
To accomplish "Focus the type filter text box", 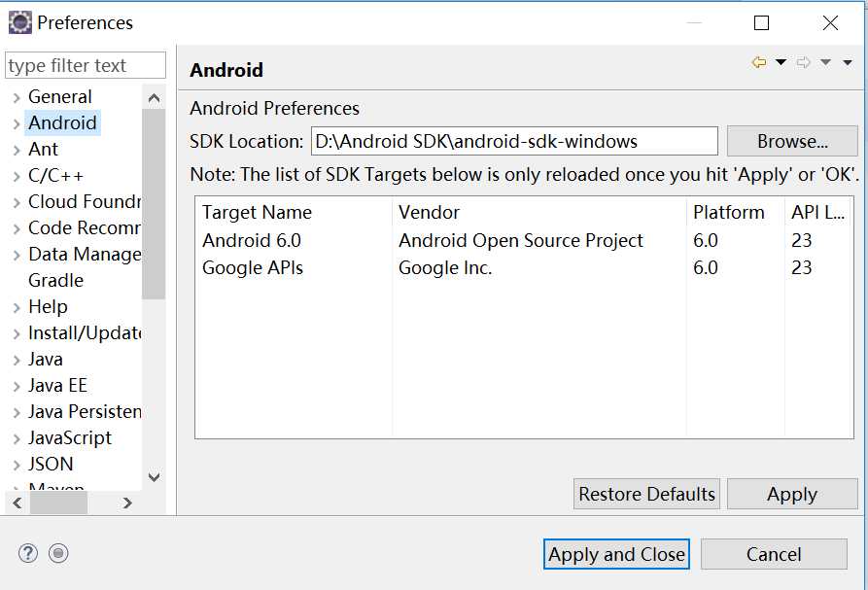I will click(x=86, y=65).
